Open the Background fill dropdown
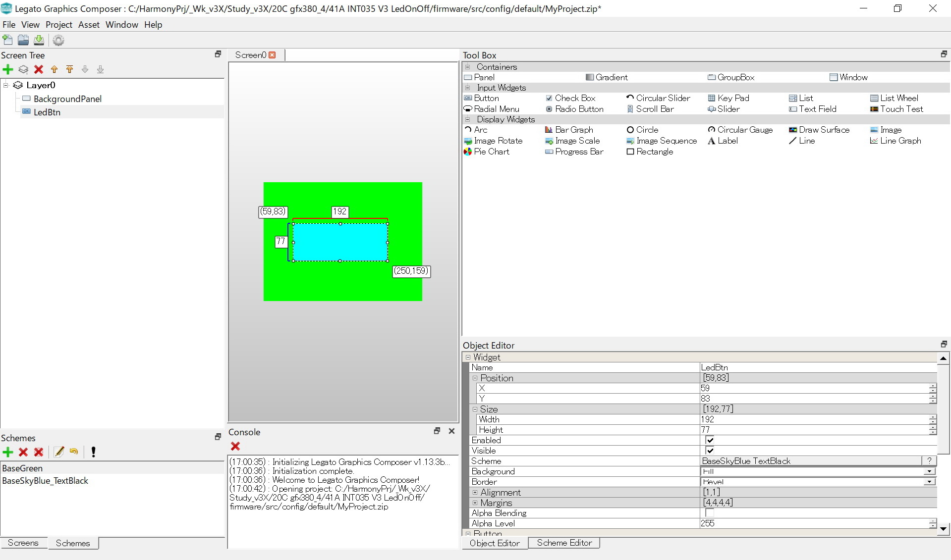Image resolution: width=951 pixels, height=560 pixels. pyautogui.click(x=929, y=471)
